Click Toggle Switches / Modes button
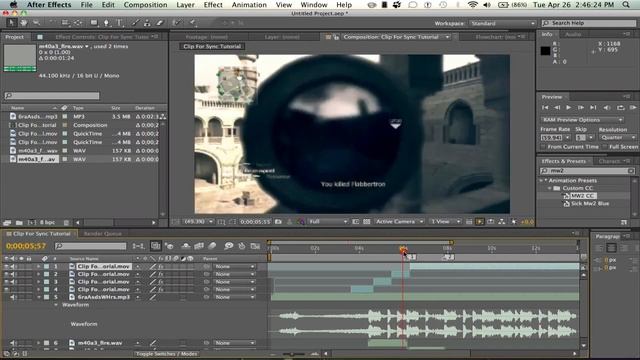640x360 pixels. click(x=167, y=354)
